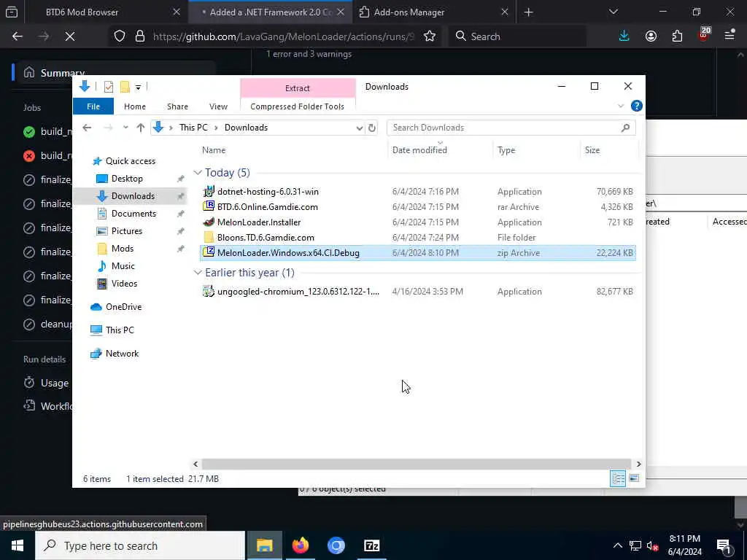This screenshot has height=560, width=747.
Task: Open Windows notification center icon
Action: pos(724,546)
